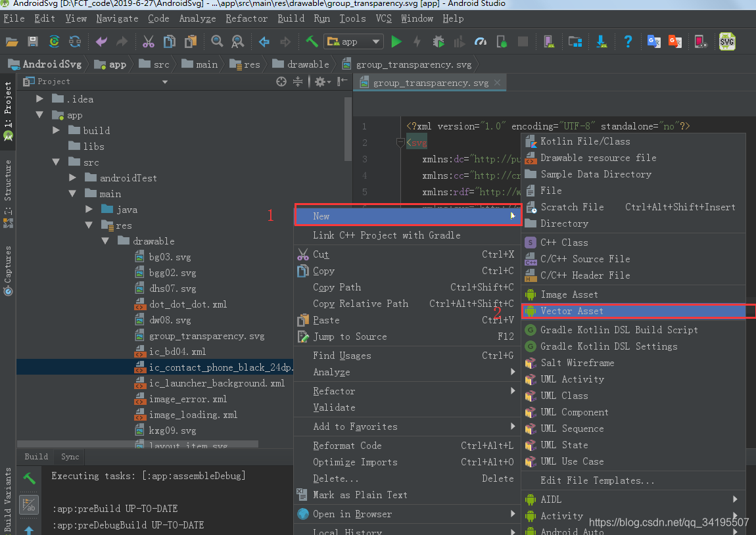This screenshot has height=535, width=756.
Task: Open the Build Variants side tab
Action: tap(8, 499)
